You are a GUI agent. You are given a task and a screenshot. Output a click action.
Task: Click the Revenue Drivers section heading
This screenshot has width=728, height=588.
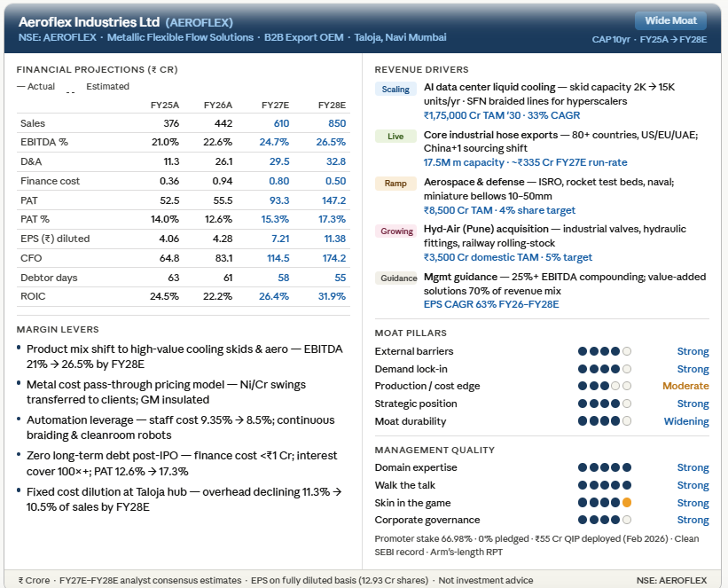click(x=421, y=70)
